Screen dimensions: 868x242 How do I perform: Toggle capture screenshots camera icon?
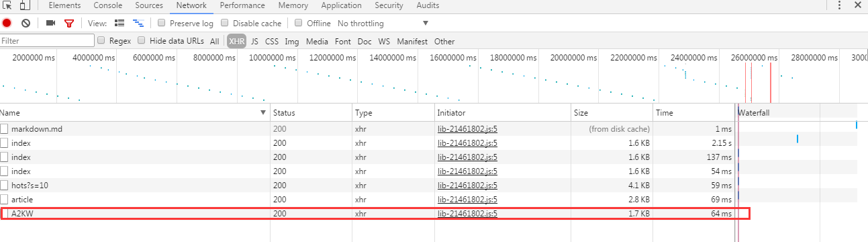coord(50,23)
